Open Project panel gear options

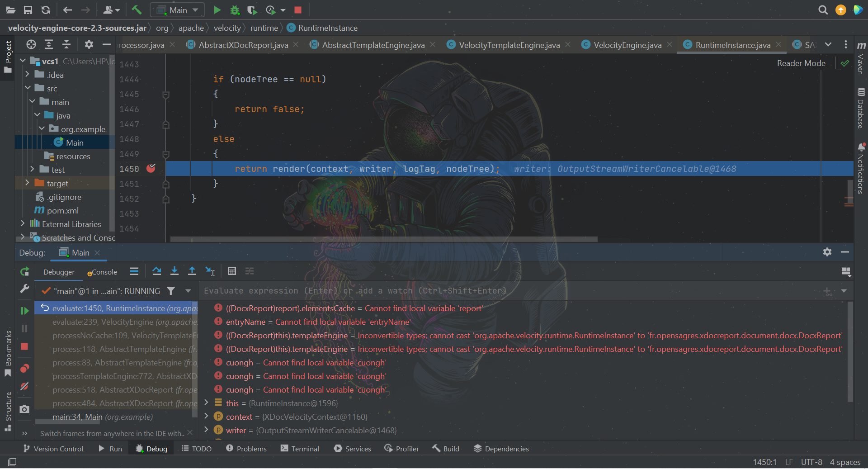click(x=89, y=44)
